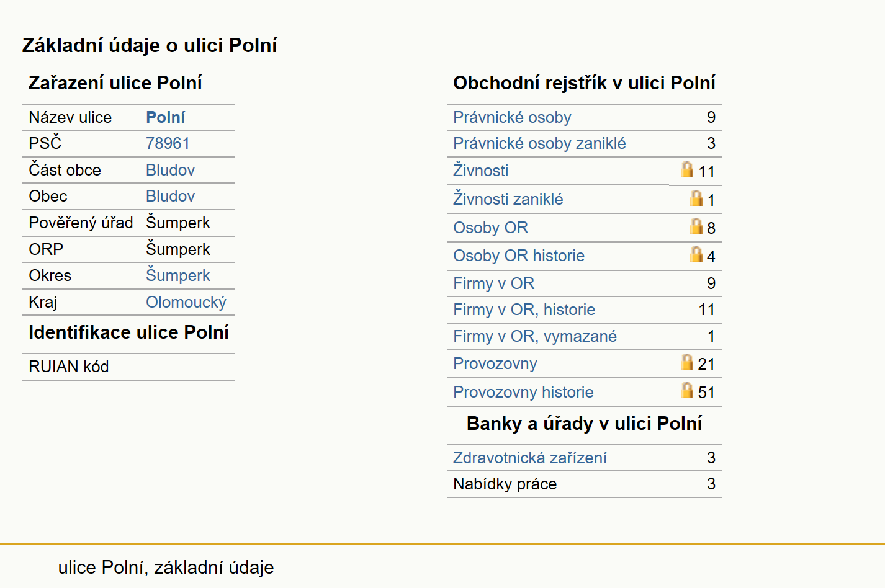Open Bludov in the Část obce row
This screenshot has height=588, width=885.
(x=171, y=170)
